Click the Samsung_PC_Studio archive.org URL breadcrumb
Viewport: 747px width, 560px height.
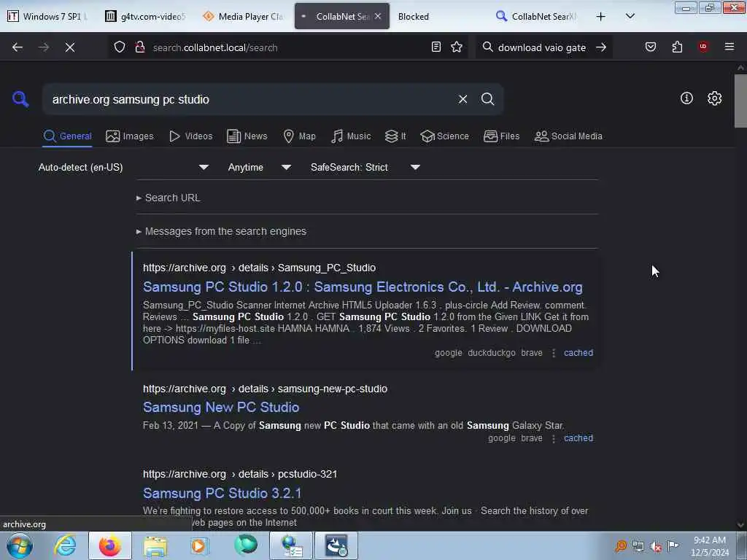pos(259,268)
